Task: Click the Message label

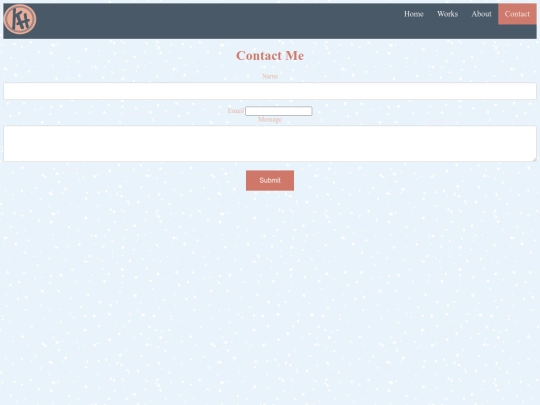Action: point(270,120)
